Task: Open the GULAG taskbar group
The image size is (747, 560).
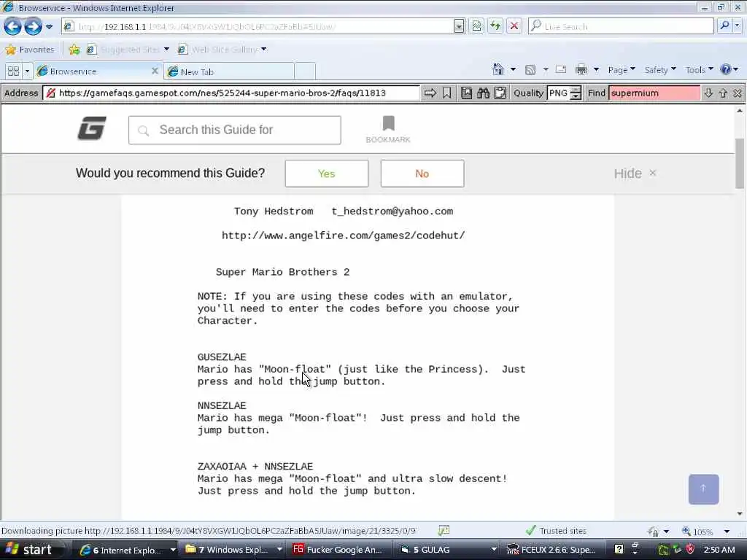Action: click(x=448, y=550)
